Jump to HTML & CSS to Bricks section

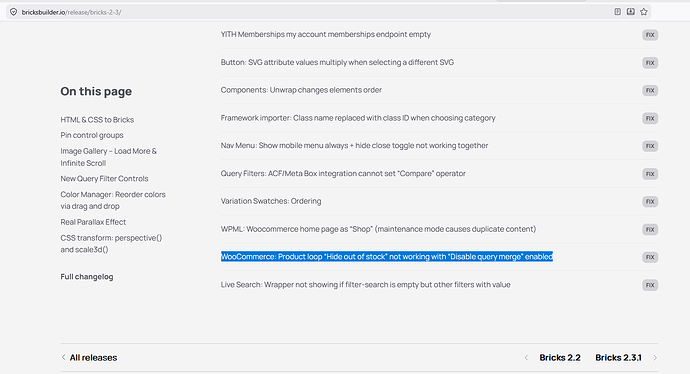tap(97, 120)
